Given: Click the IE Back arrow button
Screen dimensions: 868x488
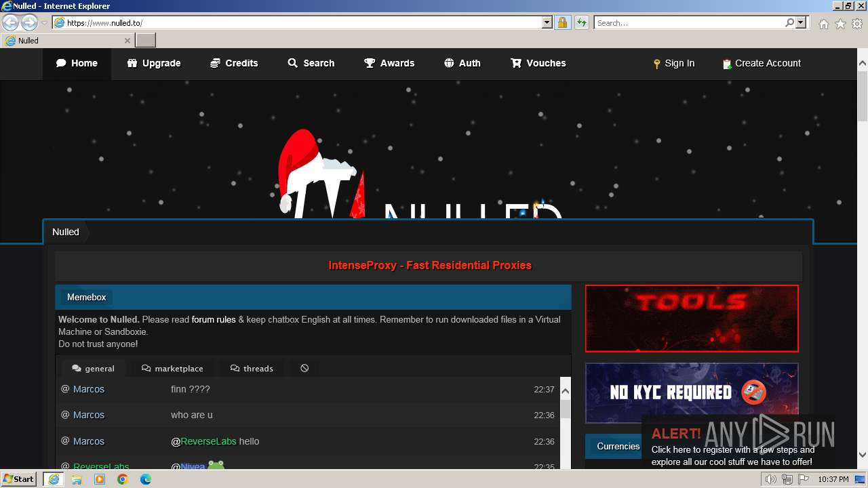Looking at the screenshot, I should (x=10, y=22).
